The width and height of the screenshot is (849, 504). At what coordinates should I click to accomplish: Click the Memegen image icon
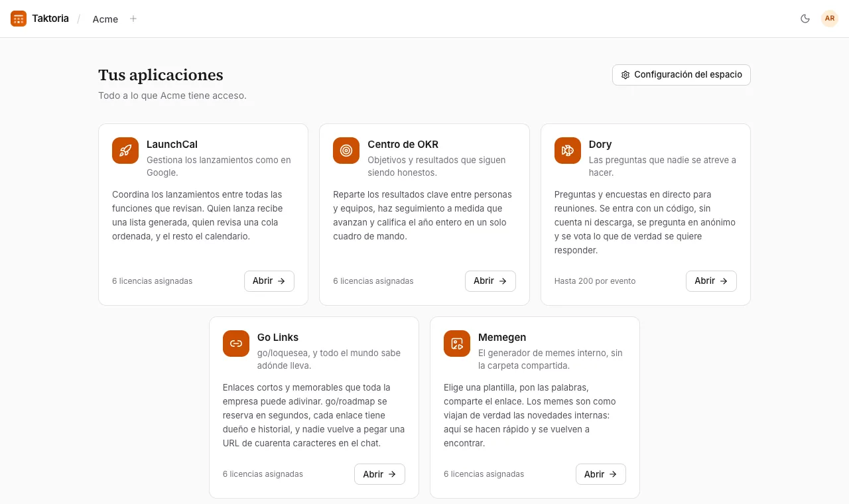point(457,344)
